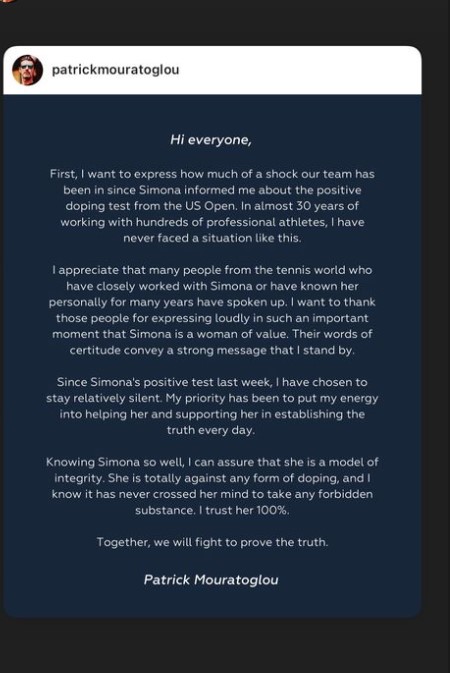Tap the "Hi everyone," greeting
The width and height of the screenshot is (450, 673).
point(211,140)
